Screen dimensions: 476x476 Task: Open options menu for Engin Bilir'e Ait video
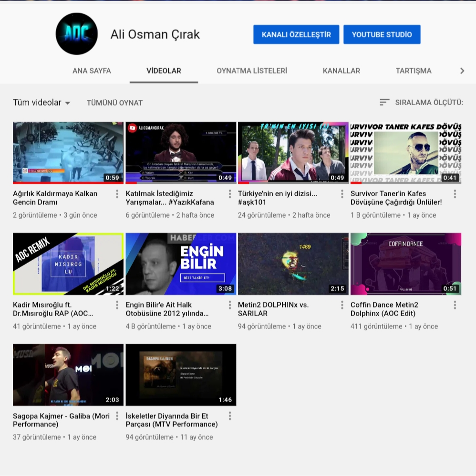(x=230, y=305)
